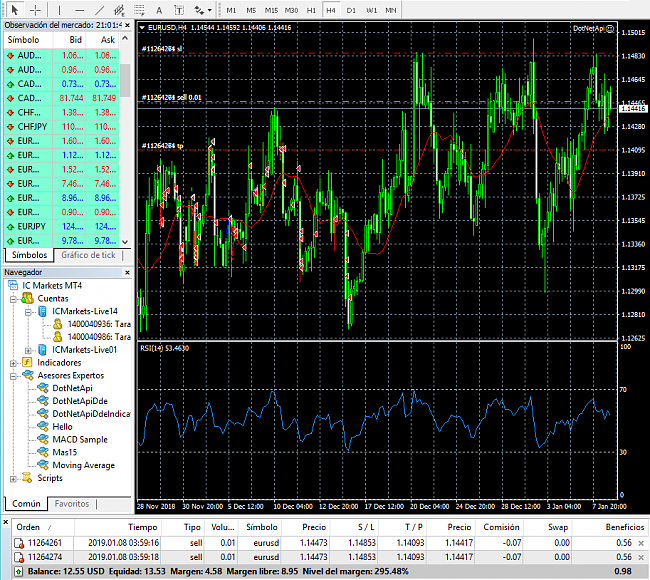Image resolution: width=650 pixels, height=580 pixels.
Task: Click the DotNetApi smiley icon on chart
Action: click(610, 29)
